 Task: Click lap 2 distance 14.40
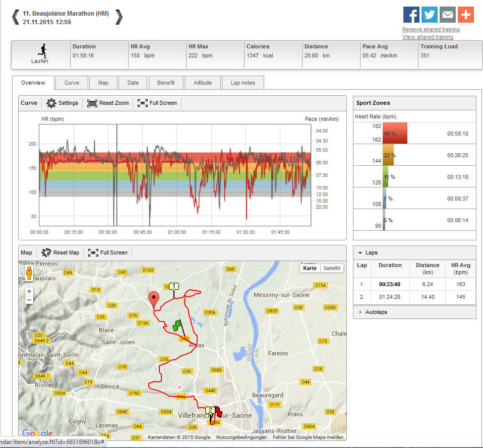click(428, 297)
